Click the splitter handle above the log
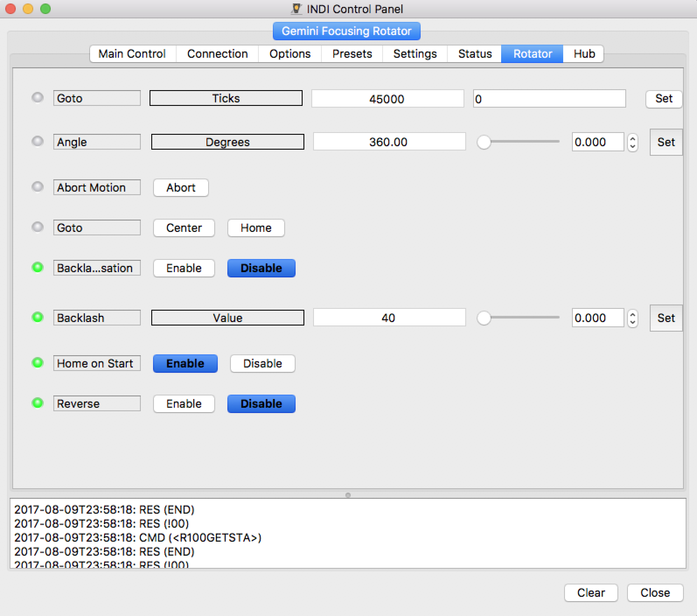 pyautogui.click(x=348, y=495)
